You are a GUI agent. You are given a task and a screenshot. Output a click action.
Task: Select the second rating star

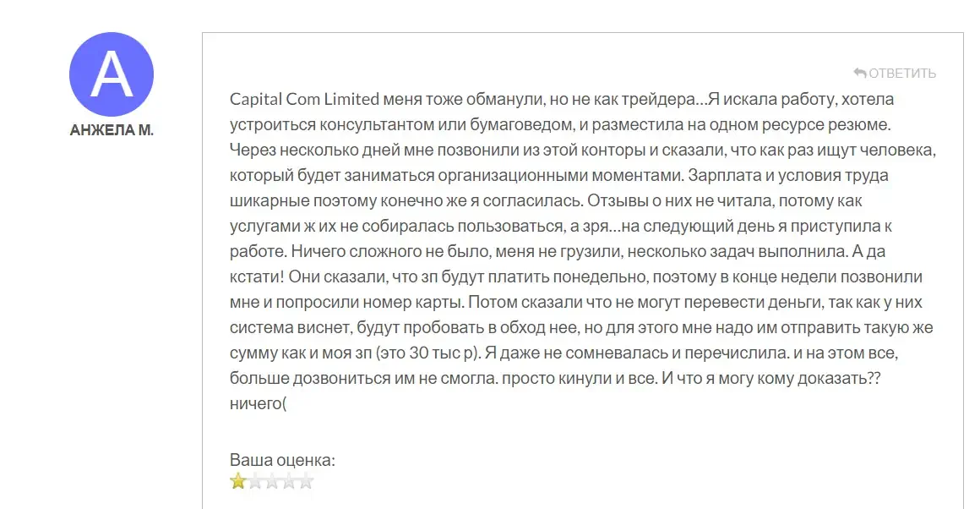pos(255,481)
